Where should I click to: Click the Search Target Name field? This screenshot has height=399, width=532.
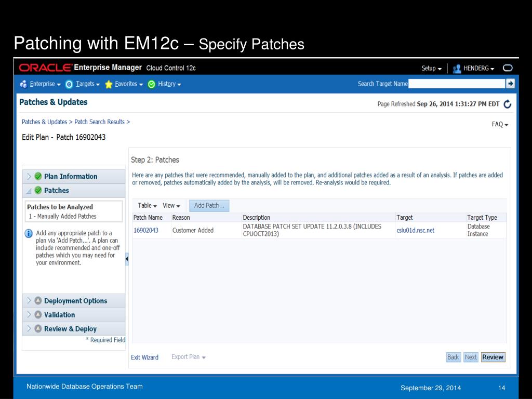pos(457,84)
